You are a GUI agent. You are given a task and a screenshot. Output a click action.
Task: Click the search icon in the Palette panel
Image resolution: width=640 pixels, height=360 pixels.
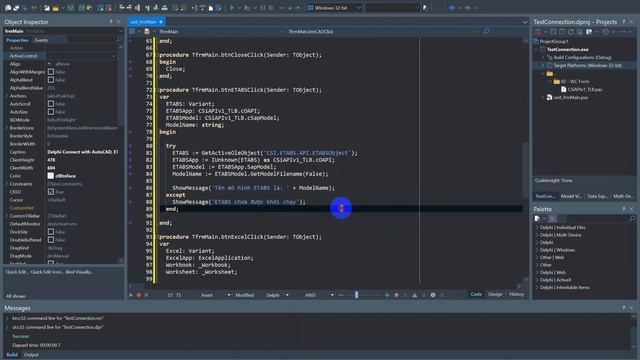pyautogui.click(x=632, y=219)
